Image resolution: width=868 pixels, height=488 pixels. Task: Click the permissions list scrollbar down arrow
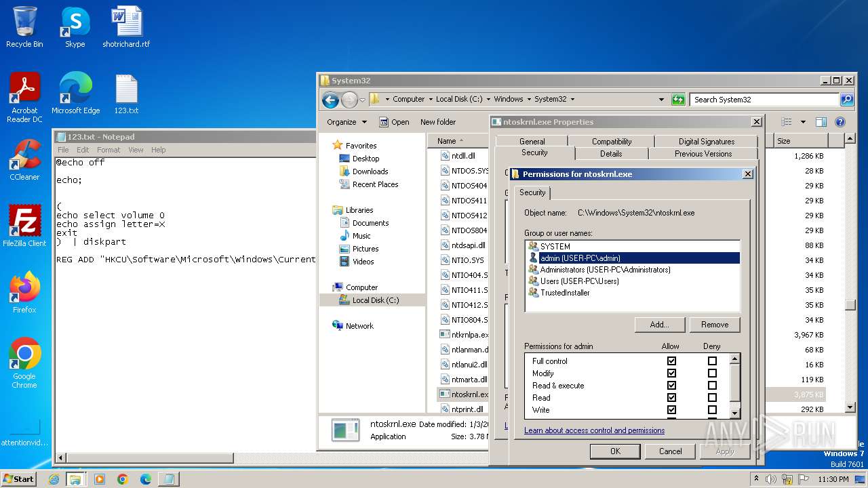(734, 413)
